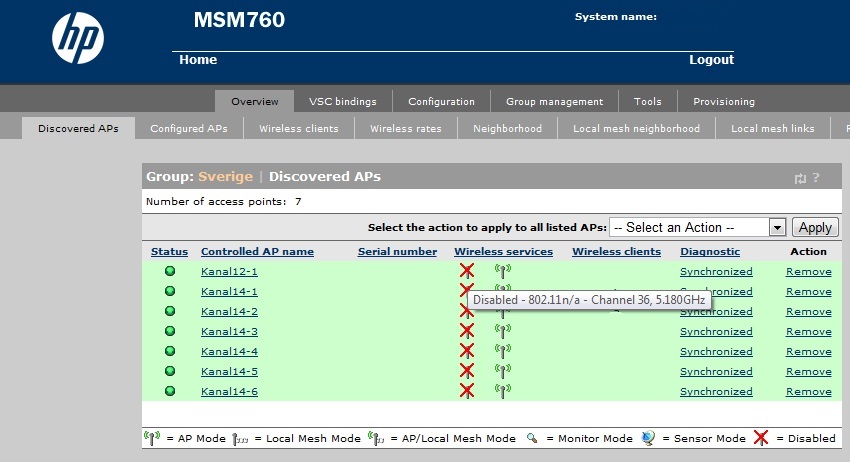
Task: Click the green status dot for Kanal14-5
Action: click(170, 371)
